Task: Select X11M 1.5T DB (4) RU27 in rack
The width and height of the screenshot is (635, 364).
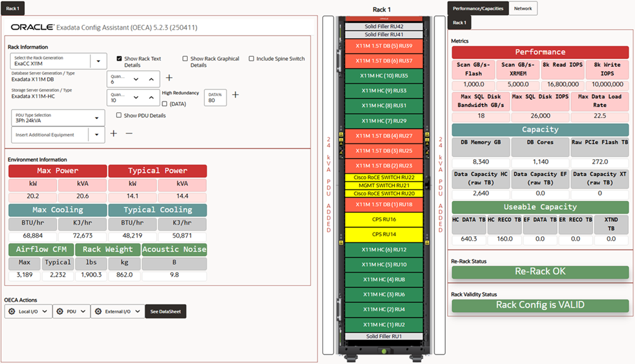Action: (384, 136)
